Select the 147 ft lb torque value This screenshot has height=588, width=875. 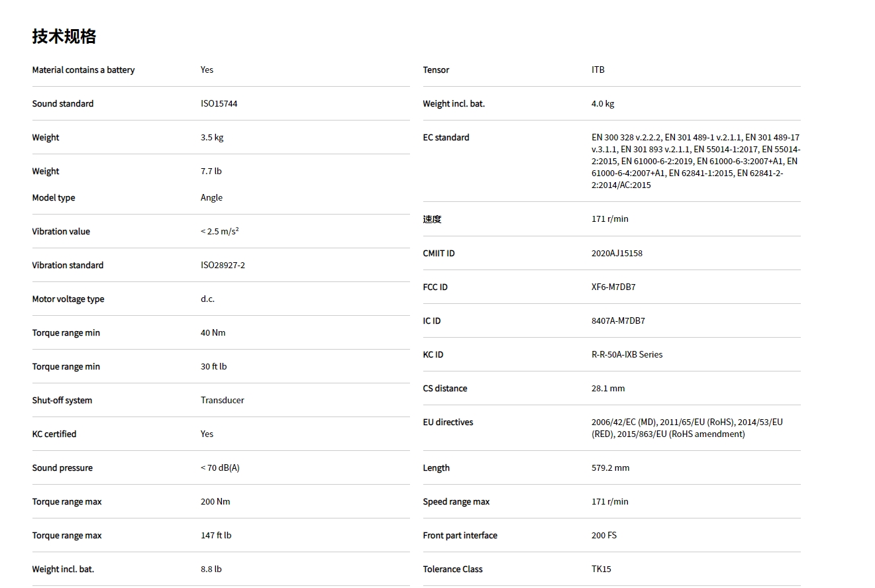[x=216, y=536]
